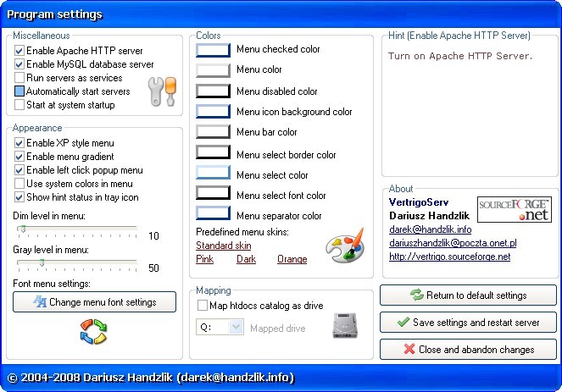Select the Orange predefined menu skin

click(x=292, y=259)
